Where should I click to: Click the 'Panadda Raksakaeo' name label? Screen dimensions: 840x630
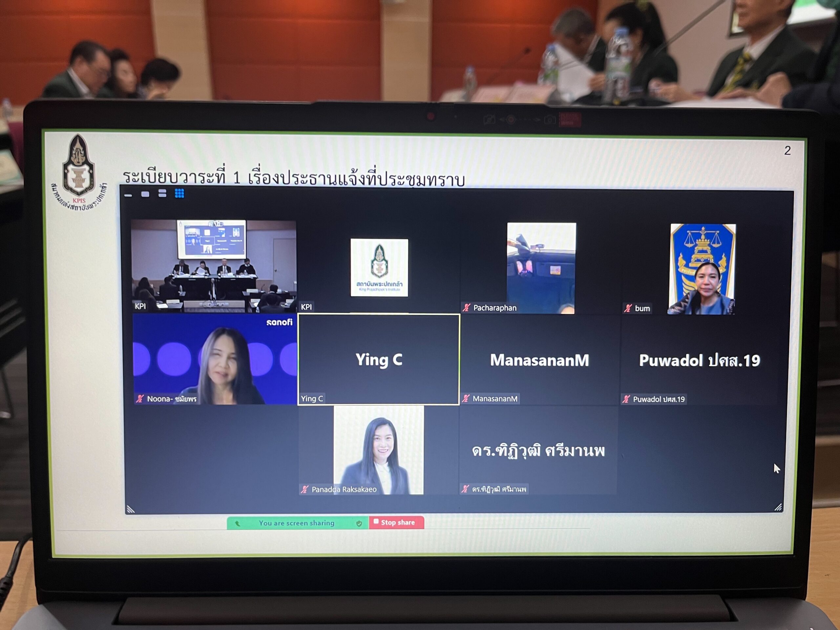click(344, 490)
